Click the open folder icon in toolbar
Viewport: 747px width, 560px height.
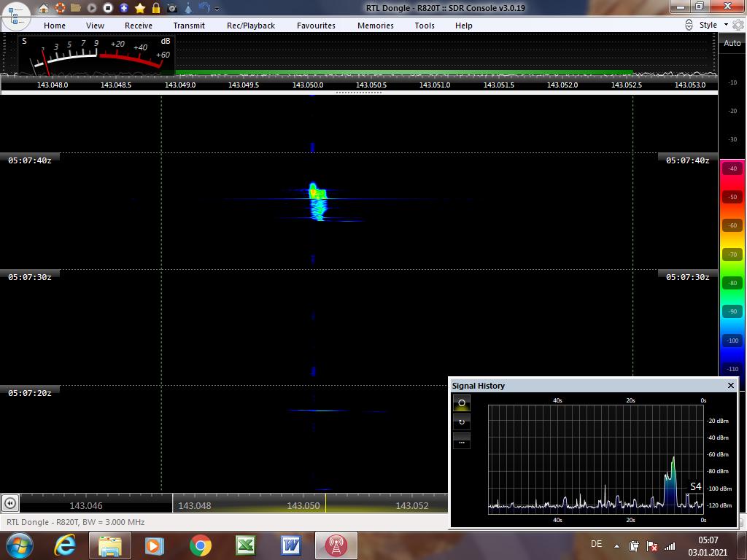tap(75, 8)
